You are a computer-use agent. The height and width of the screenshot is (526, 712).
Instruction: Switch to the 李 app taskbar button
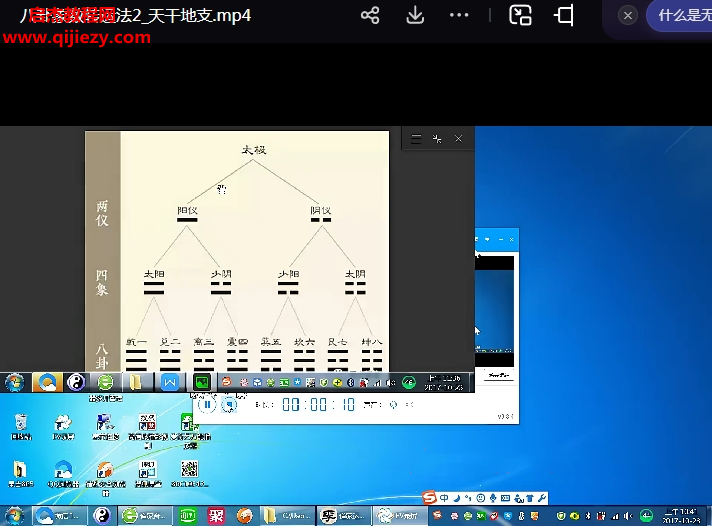(x=344, y=516)
